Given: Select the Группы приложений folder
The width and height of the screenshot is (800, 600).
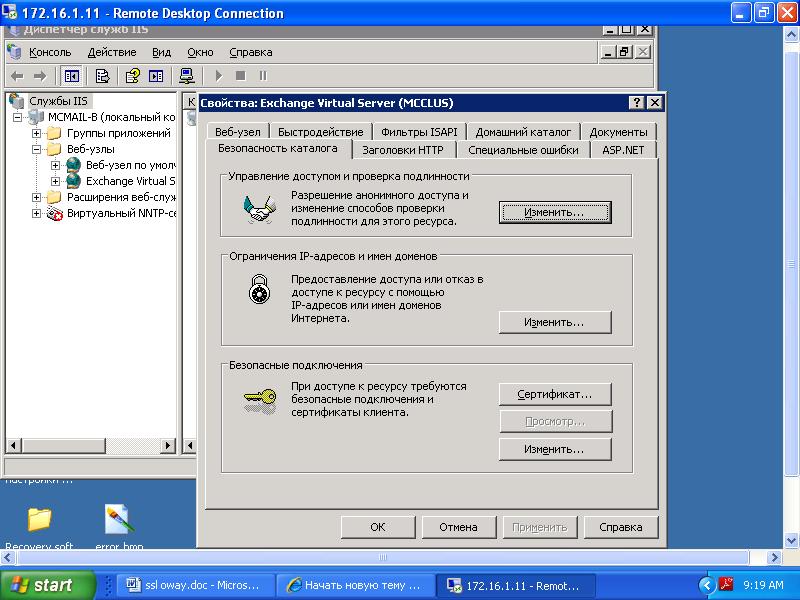Looking at the screenshot, I should [118, 133].
